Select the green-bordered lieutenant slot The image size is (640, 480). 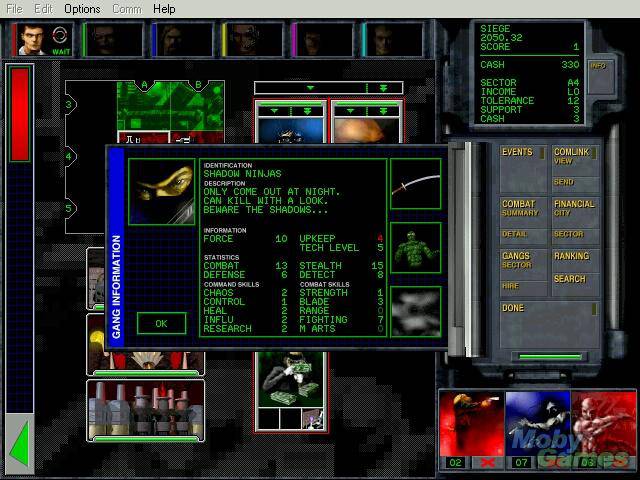point(113,39)
